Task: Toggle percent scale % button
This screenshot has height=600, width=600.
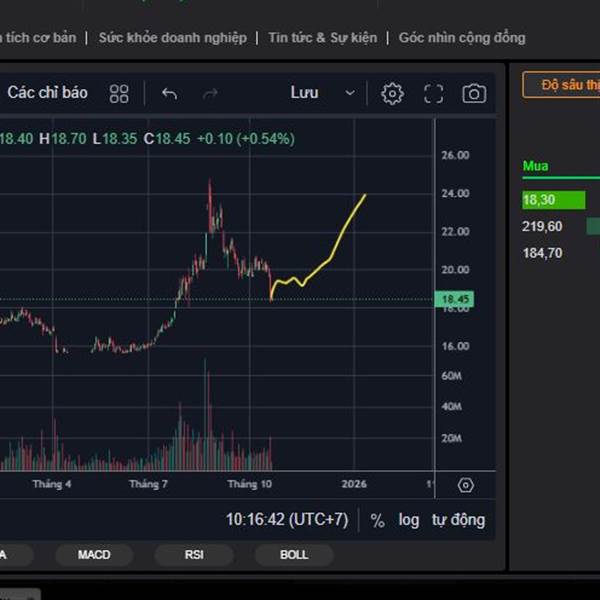Action: 378,521
